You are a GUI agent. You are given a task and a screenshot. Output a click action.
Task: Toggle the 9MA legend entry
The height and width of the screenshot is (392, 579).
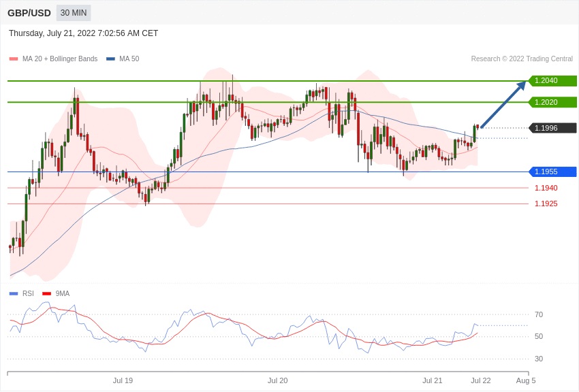tap(56, 293)
